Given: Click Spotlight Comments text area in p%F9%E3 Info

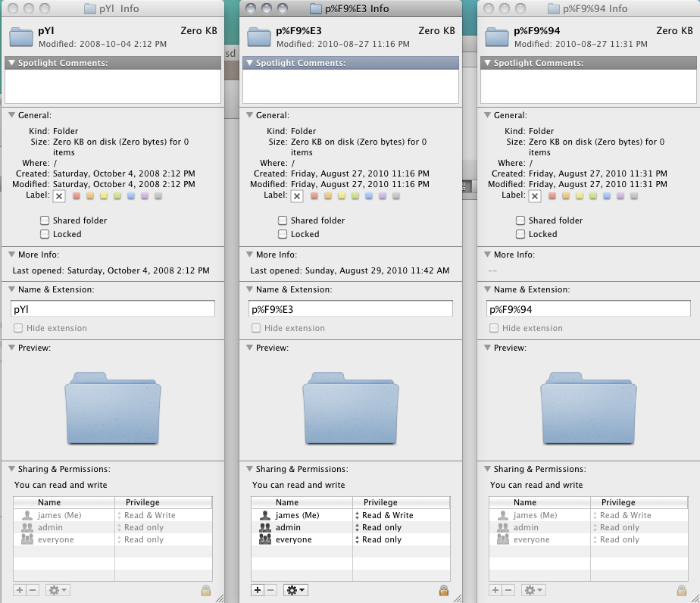Looking at the screenshot, I should 351,86.
